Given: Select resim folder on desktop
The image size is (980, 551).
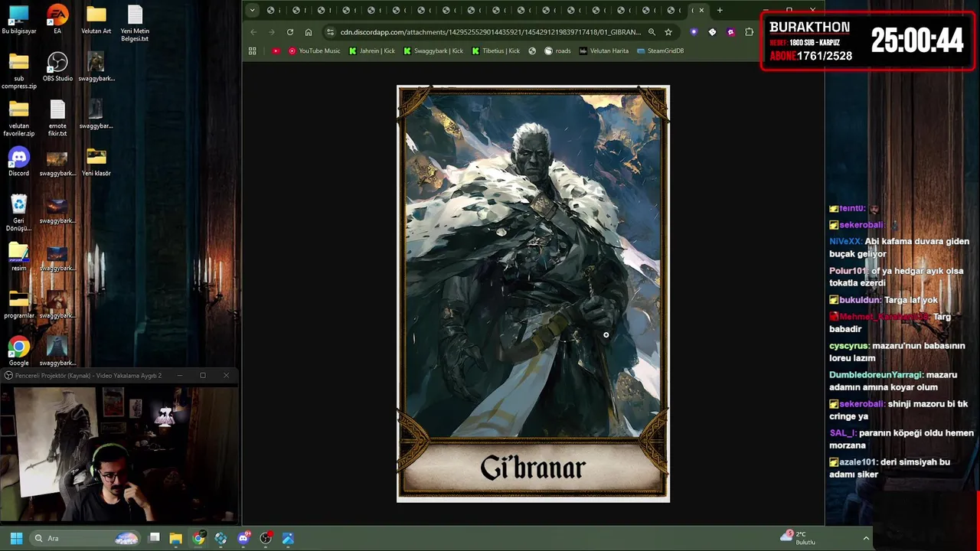Looking at the screenshot, I should pyautogui.click(x=19, y=256).
